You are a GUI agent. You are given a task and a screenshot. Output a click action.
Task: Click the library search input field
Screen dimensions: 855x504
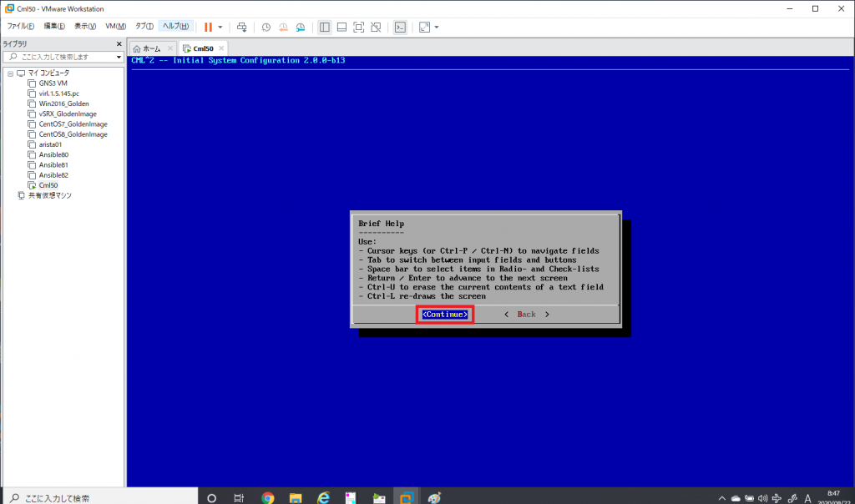58,58
